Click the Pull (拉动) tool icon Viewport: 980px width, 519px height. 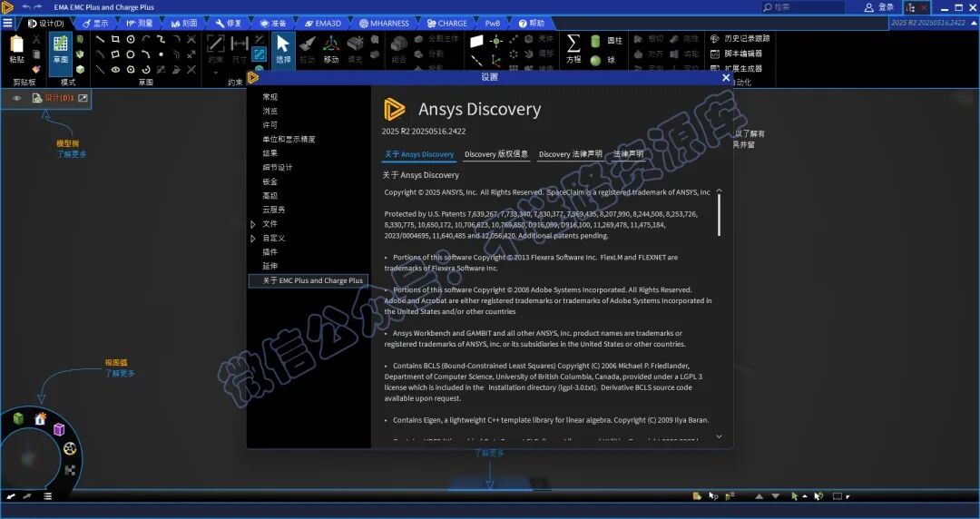click(308, 44)
